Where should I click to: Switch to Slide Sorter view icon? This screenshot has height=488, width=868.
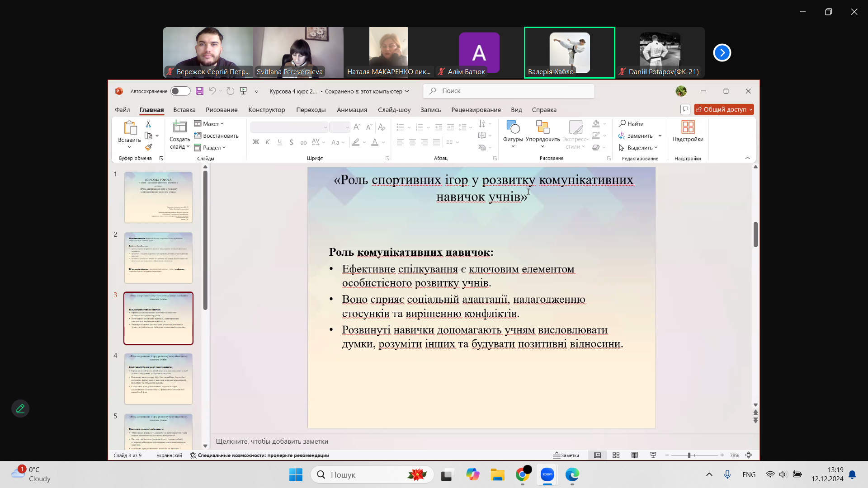pyautogui.click(x=616, y=455)
